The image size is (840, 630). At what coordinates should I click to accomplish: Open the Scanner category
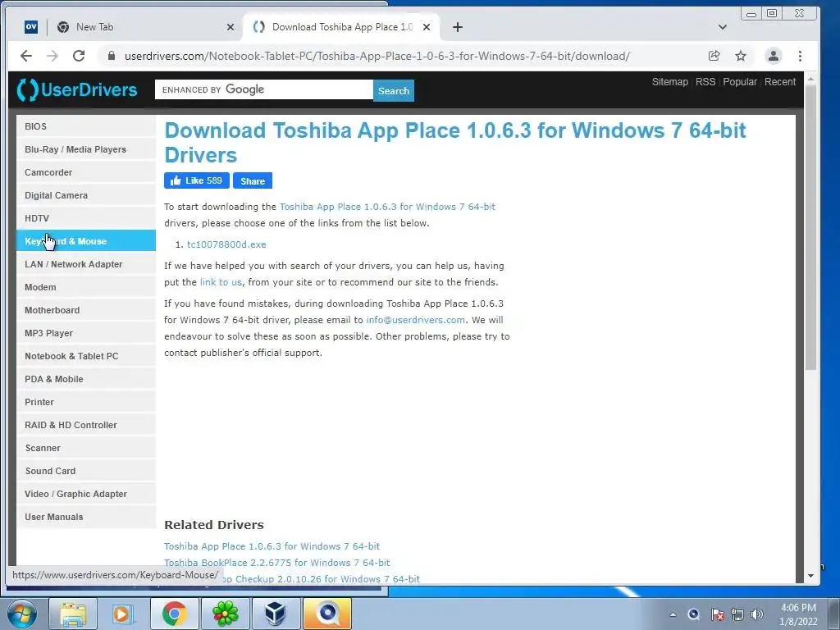(x=86, y=449)
